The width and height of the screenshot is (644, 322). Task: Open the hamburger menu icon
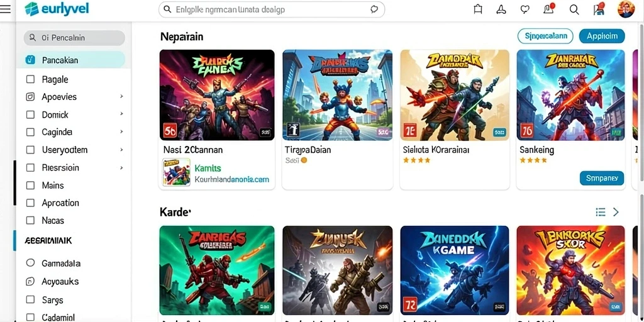point(5,9)
